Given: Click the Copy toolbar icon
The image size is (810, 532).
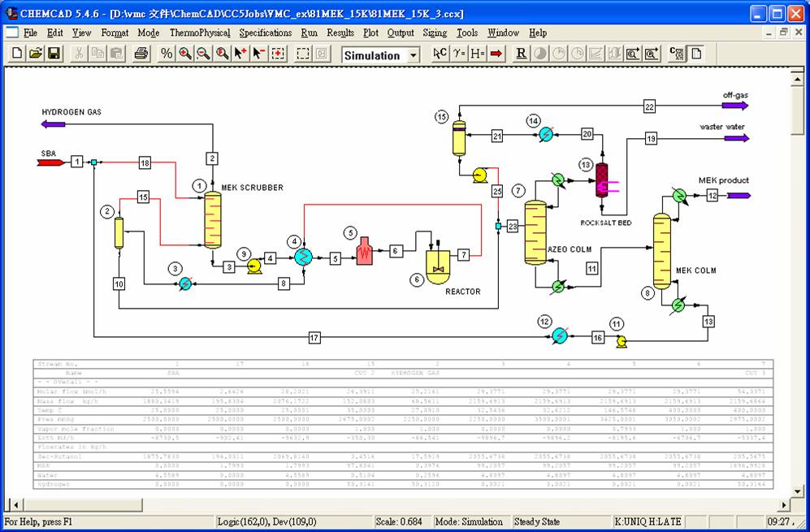Looking at the screenshot, I should click(97, 54).
